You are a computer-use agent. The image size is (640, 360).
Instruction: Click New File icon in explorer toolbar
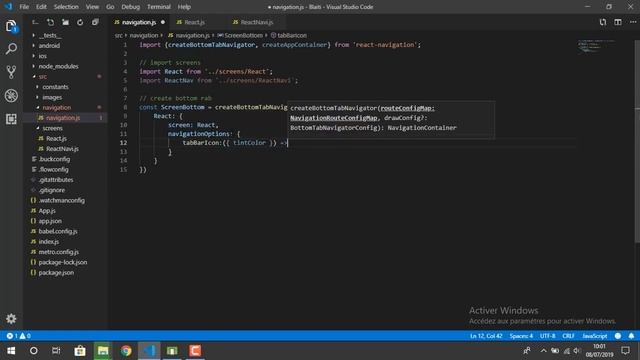coord(50,22)
